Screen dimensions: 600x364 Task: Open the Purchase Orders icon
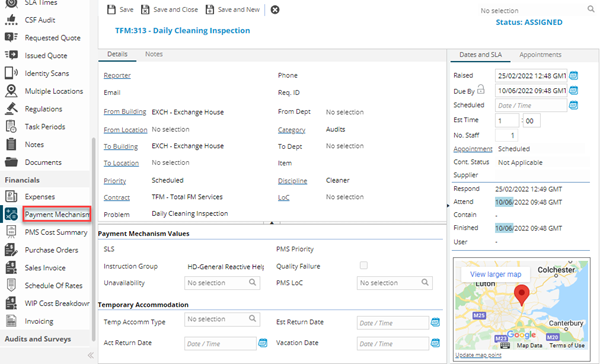pos(11,250)
